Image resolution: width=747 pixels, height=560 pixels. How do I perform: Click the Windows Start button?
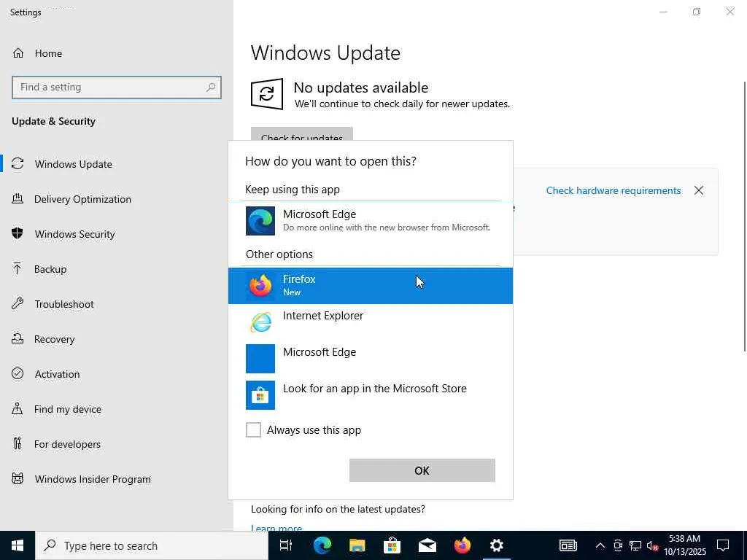point(18,545)
